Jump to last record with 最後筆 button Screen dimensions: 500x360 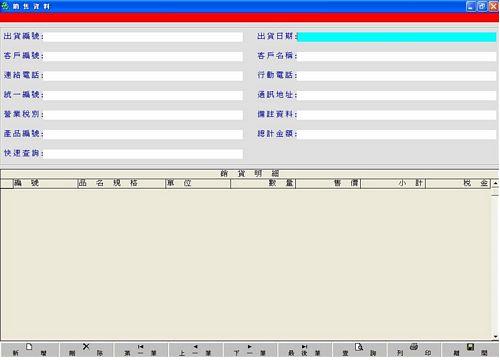point(305,350)
